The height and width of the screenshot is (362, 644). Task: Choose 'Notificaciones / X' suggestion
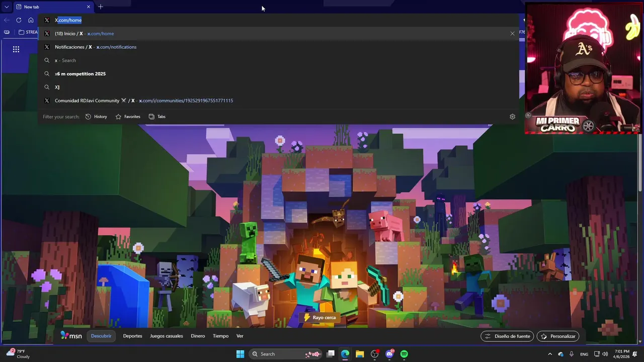click(x=278, y=47)
